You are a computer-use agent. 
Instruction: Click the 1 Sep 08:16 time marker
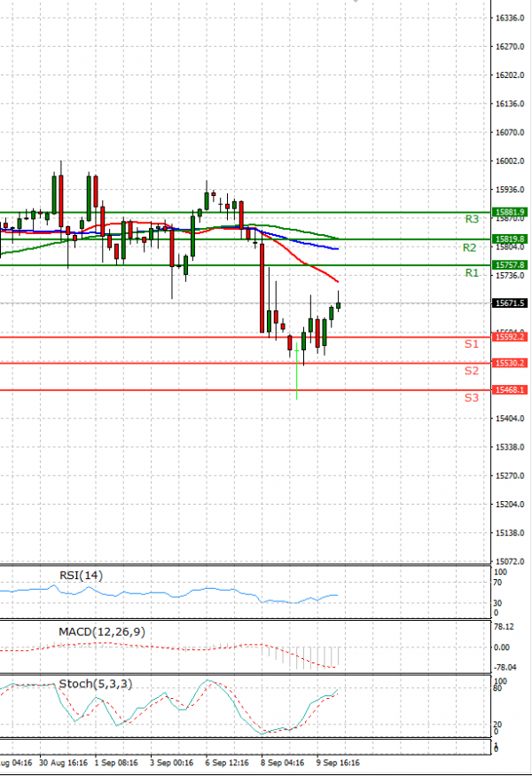[115, 762]
